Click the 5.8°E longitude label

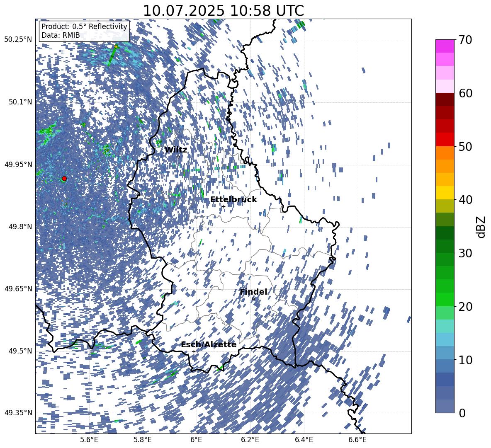143,440
